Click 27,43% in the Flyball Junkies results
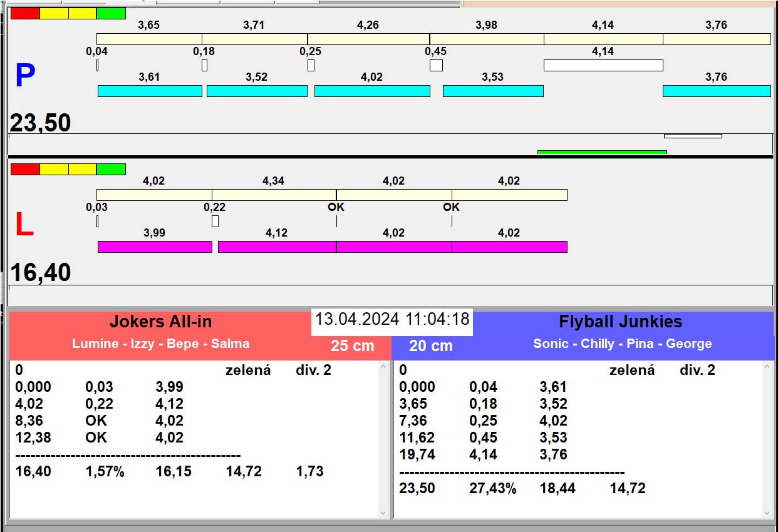The image size is (778, 532). pyautogui.click(x=493, y=488)
